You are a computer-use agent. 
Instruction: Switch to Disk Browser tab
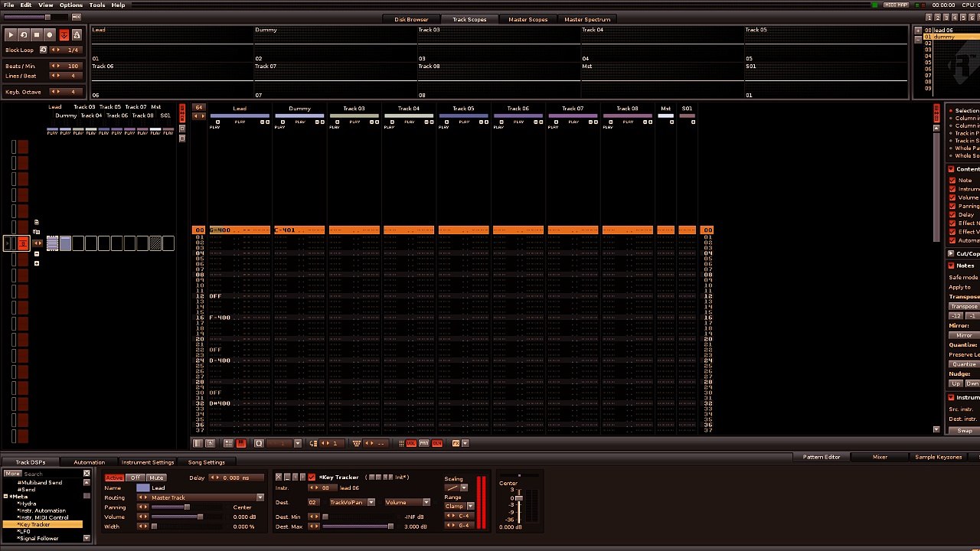tap(411, 19)
